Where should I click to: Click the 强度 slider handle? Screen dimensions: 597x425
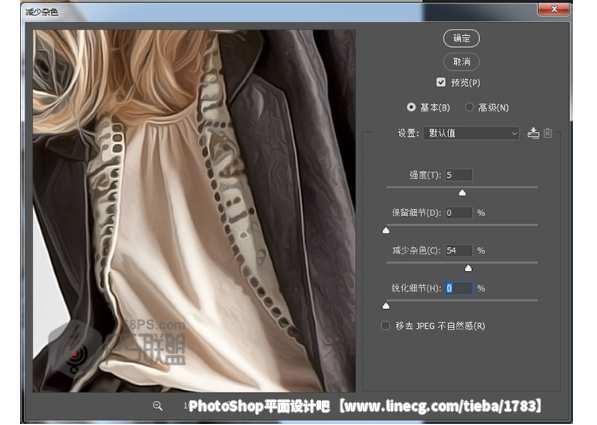point(462,193)
